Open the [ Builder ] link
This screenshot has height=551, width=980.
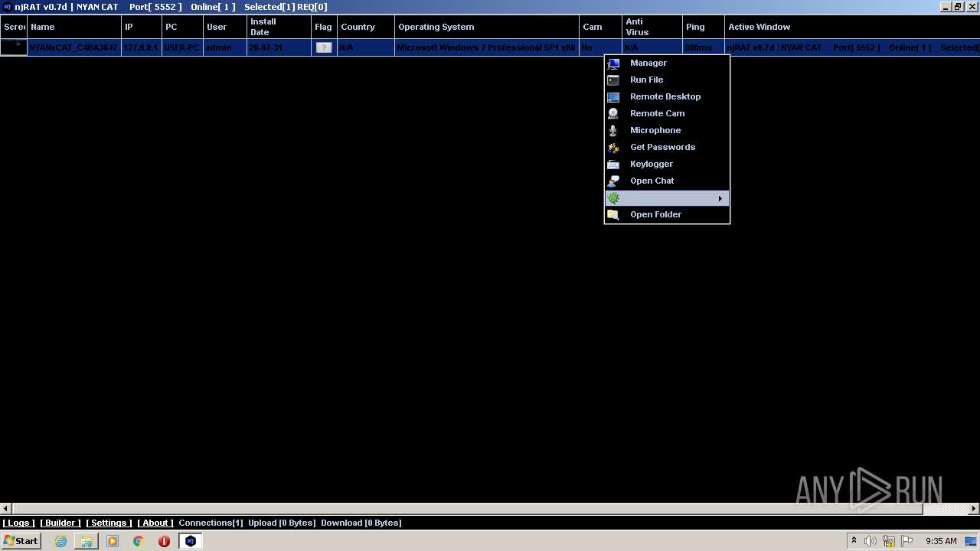pos(60,523)
